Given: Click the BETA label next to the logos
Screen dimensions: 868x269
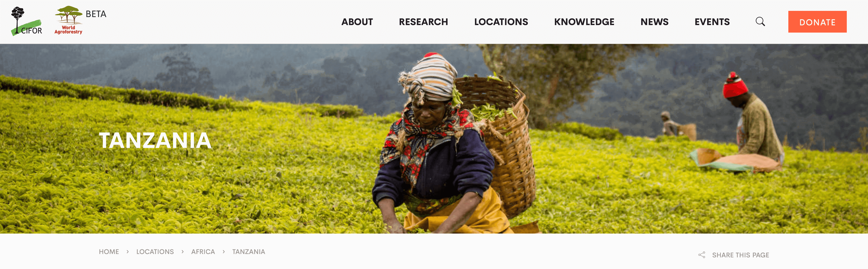Looking at the screenshot, I should (96, 14).
